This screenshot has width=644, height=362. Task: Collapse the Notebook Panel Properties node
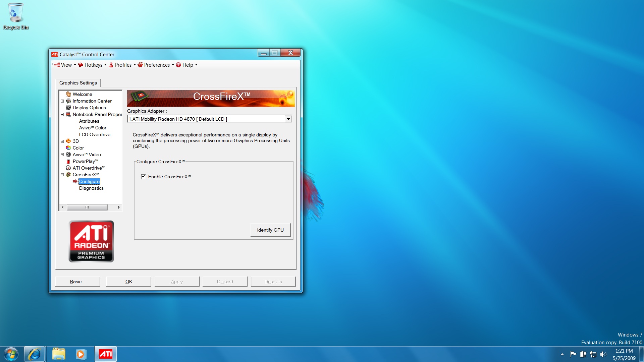tap(62, 114)
